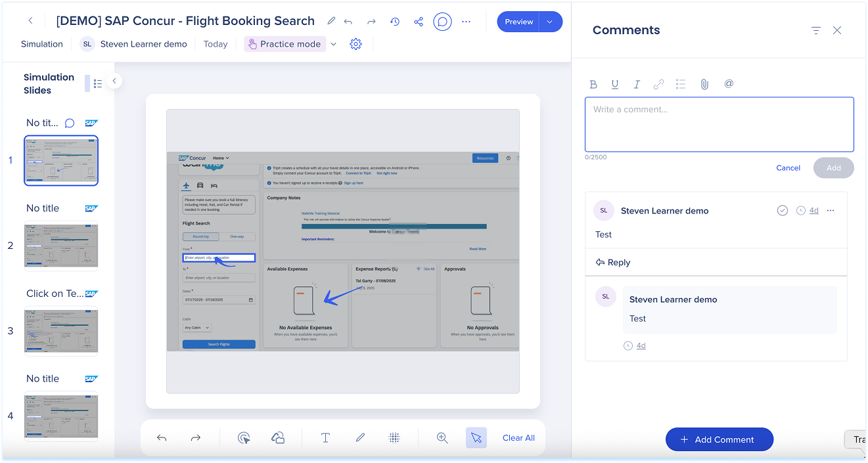Screen dimensions: 868x463
Task: Click the settings gear icon
Action: coord(355,44)
